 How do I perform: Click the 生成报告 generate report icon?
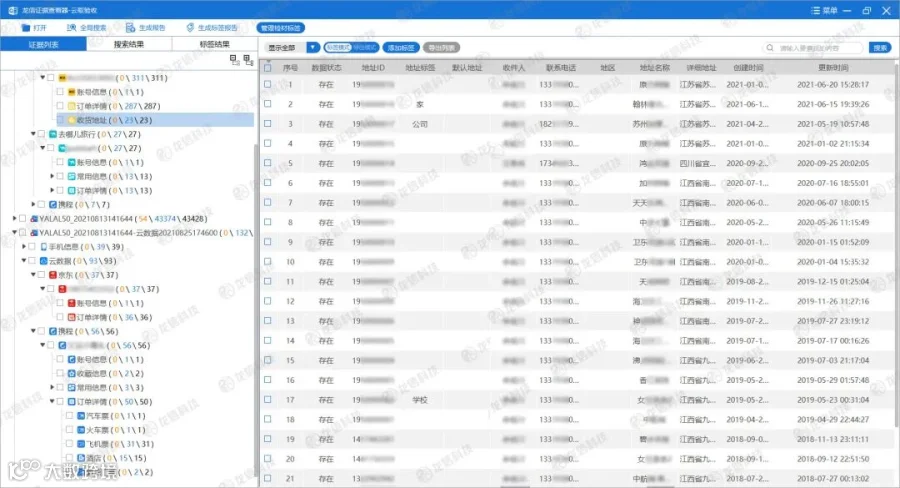pos(130,28)
